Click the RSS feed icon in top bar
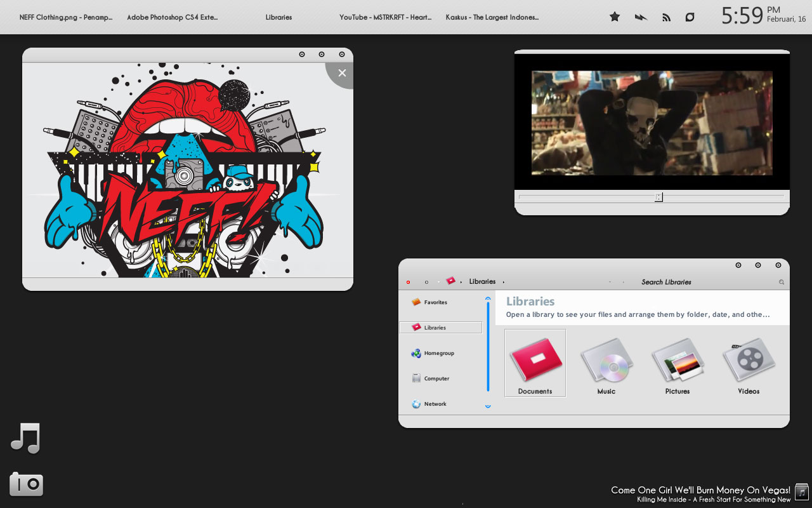Screen dimensions: 812x508 pos(666,18)
